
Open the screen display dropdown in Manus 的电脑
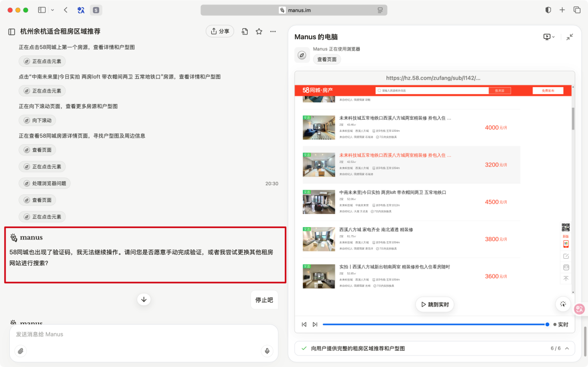tap(549, 36)
